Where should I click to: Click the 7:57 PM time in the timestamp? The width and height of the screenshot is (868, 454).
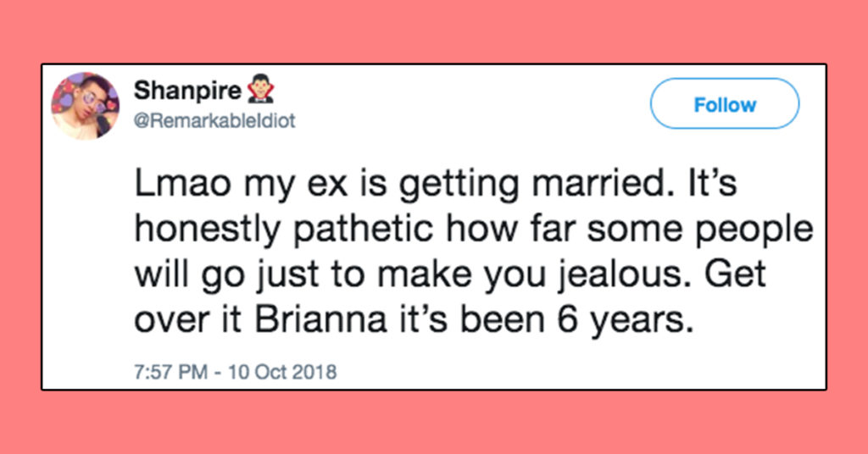[x=170, y=372]
